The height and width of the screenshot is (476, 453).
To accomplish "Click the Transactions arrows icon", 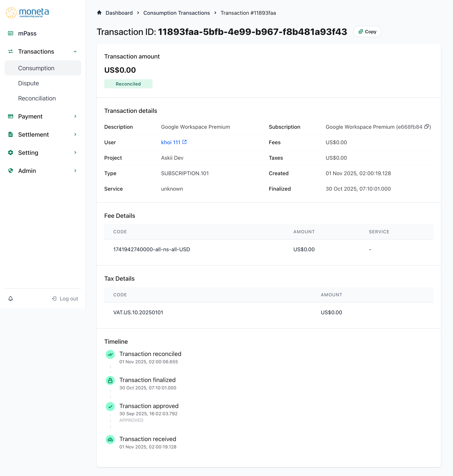I will [11, 52].
